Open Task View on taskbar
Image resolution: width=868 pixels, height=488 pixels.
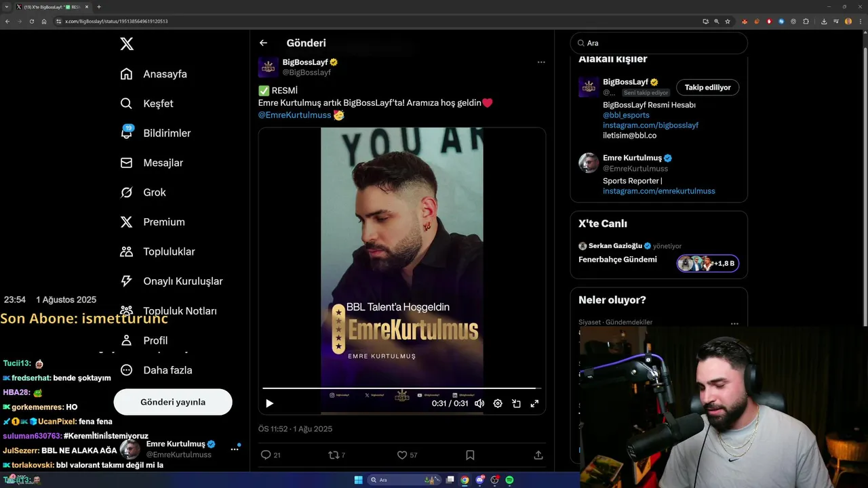[450, 480]
